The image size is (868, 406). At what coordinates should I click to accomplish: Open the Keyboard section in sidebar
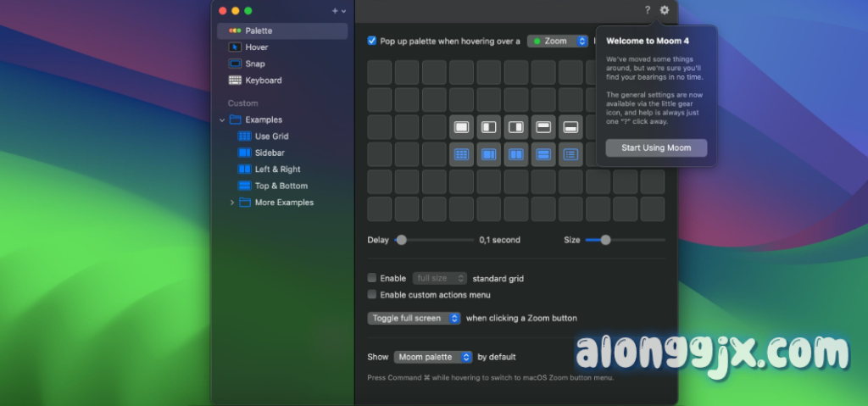[x=263, y=81]
